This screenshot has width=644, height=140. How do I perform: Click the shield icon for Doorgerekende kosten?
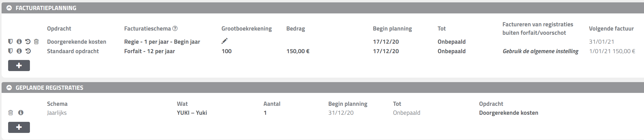click(10, 42)
